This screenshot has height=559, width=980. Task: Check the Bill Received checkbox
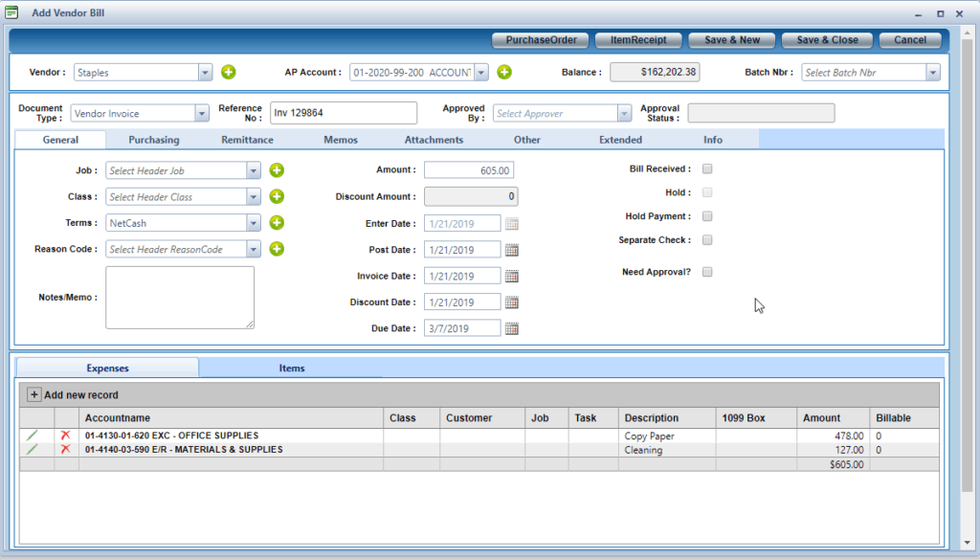coord(707,169)
